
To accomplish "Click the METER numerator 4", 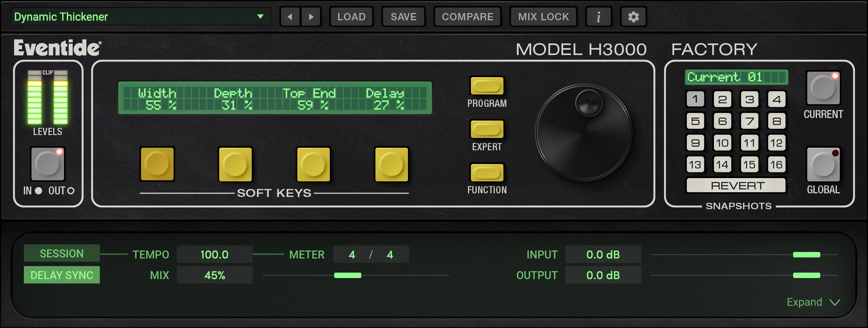I will pyautogui.click(x=352, y=255).
